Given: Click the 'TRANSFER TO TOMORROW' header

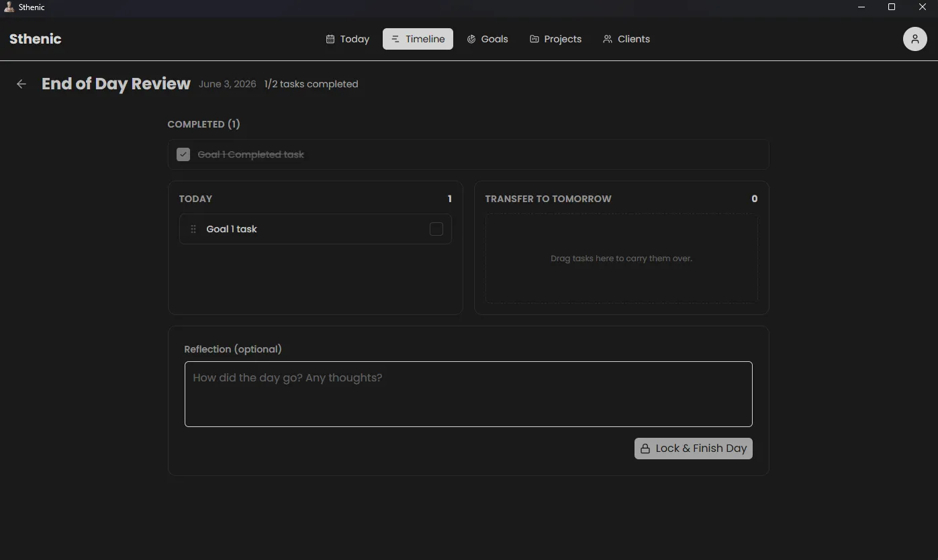Looking at the screenshot, I should 548,199.
